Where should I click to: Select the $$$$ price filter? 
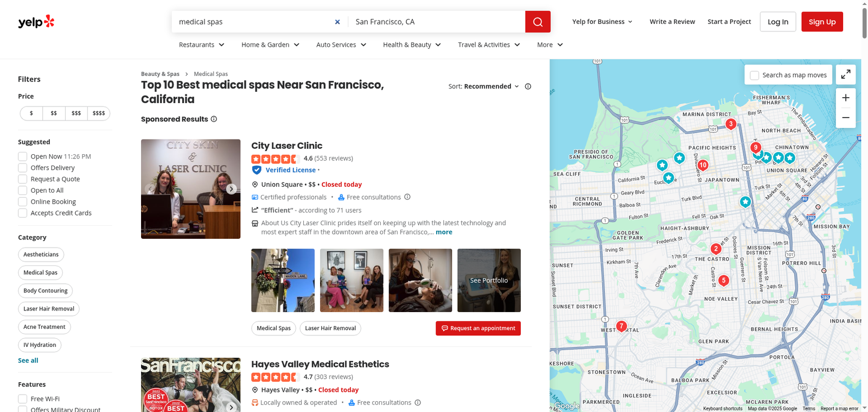[99, 113]
